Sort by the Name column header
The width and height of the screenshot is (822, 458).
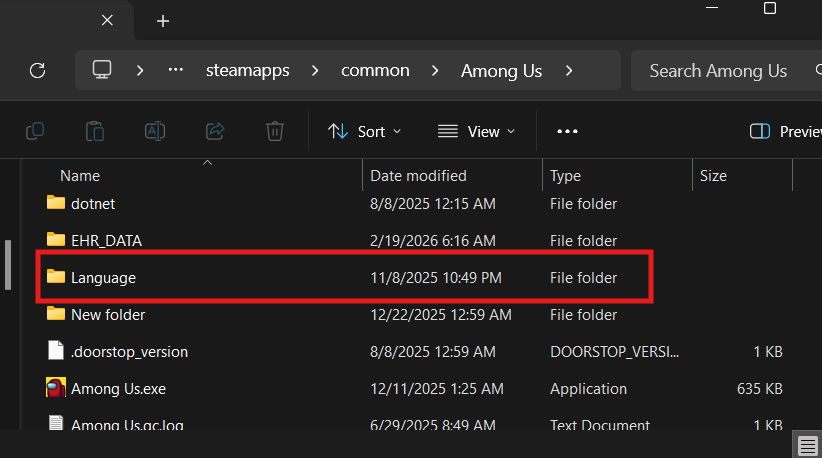tap(80, 176)
